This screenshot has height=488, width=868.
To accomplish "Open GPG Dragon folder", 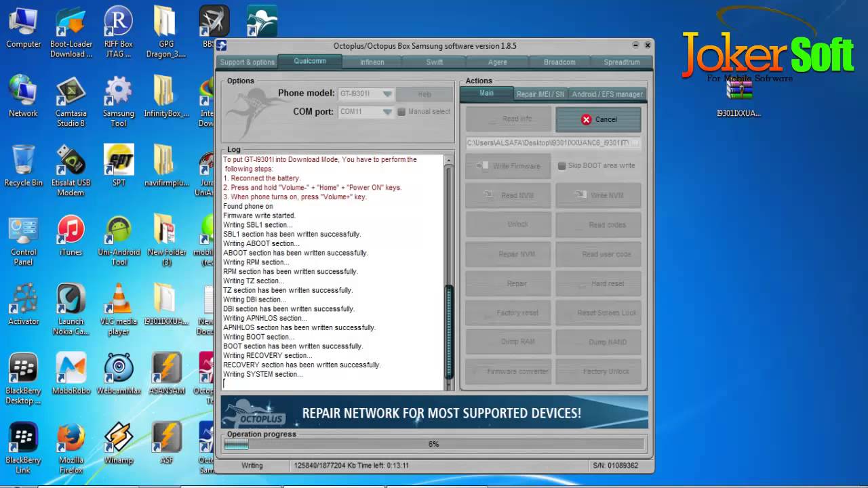I will tap(165, 33).
